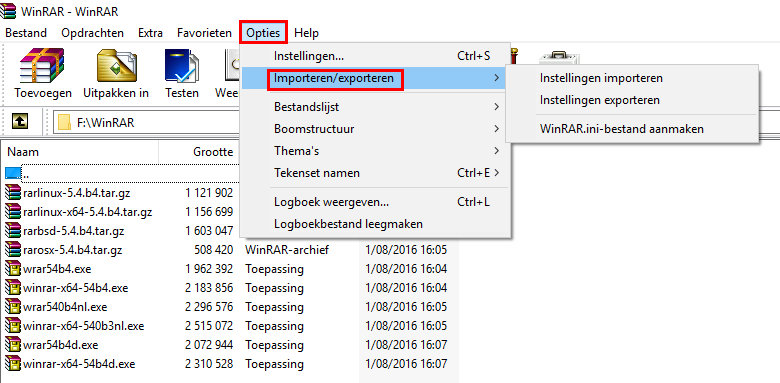Image resolution: width=780 pixels, height=383 pixels.
Task: Click date 1/08/2016 16:07 of wrar54b4d.exe
Action: point(406,345)
